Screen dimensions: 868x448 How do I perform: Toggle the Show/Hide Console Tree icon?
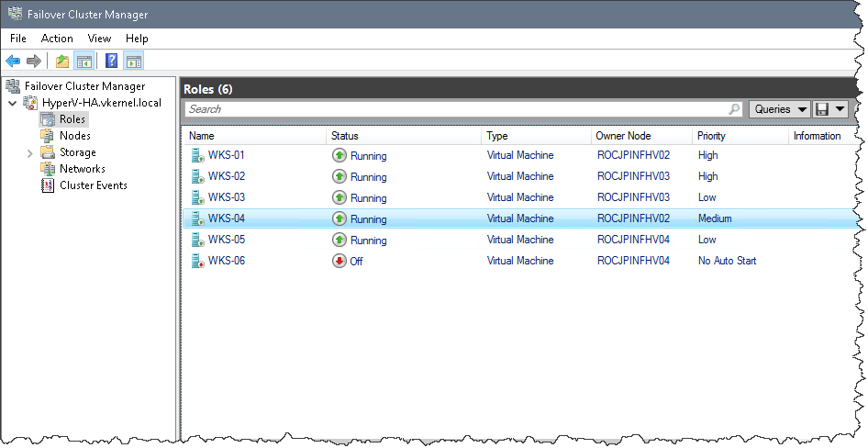click(x=83, y=61)
